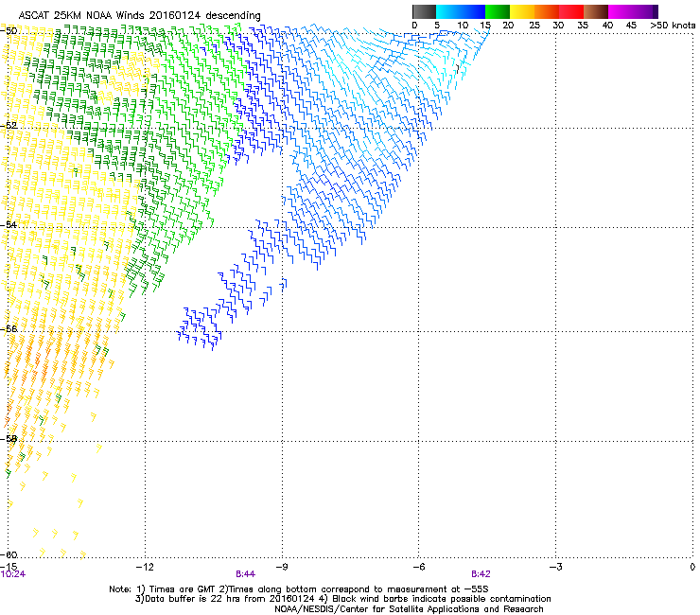
Task: Click the orange 25-30 knots legend segment
Action: [x=547, y=11]
